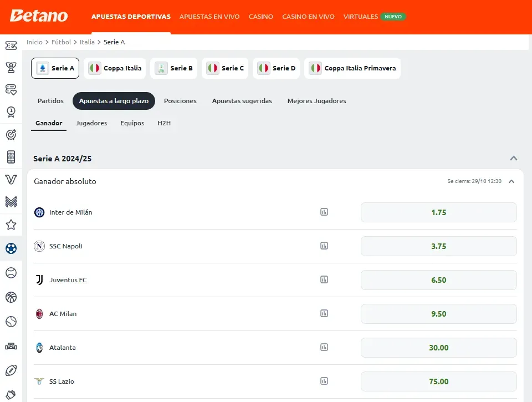Select the Jugadores sub-tab
This screenshot has height=402, width=532.
[91, 123]
